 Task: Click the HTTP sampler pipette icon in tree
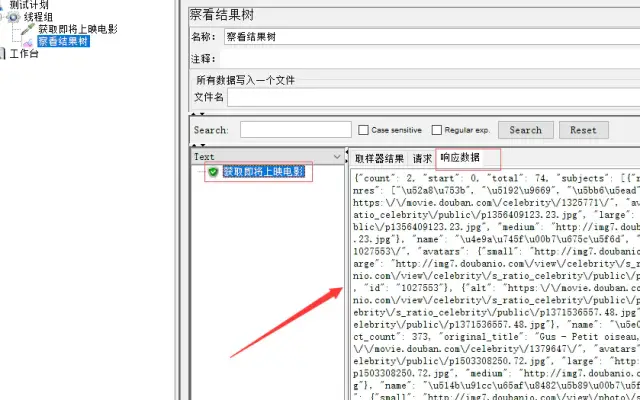point(28,29)
